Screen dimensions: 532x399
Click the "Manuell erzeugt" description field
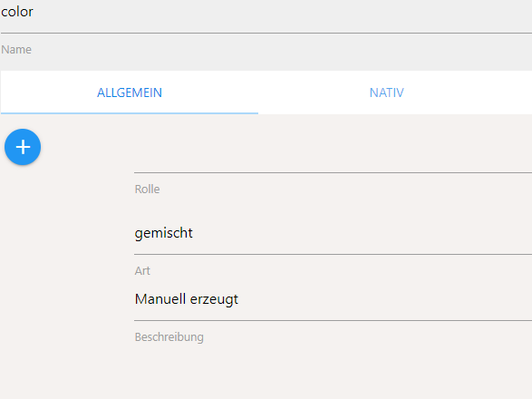coord(333,299)
